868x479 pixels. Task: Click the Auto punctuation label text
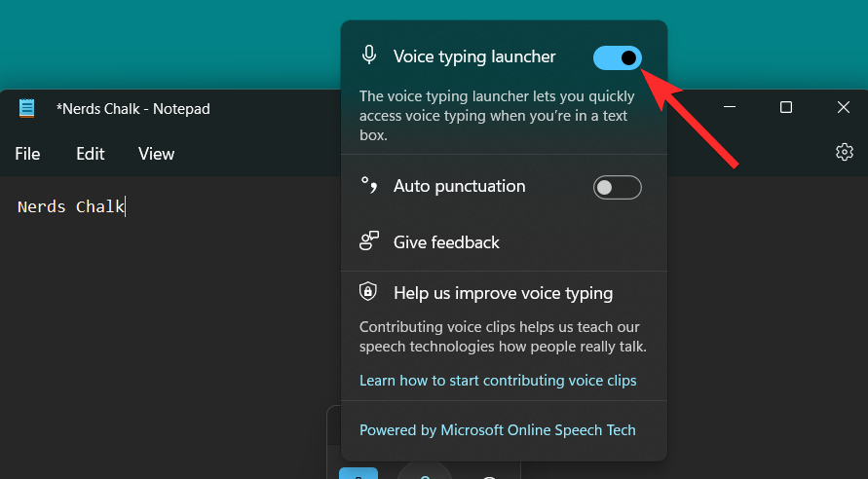pyautogui.click(x=460, y=186)
